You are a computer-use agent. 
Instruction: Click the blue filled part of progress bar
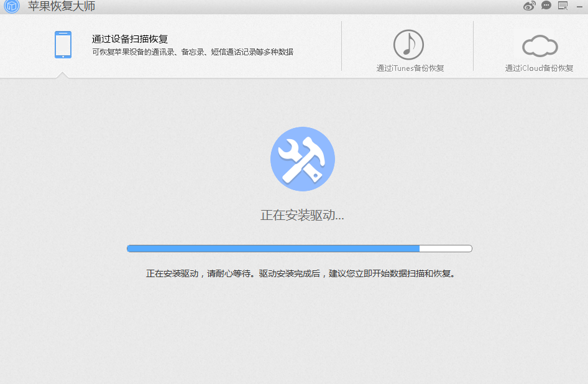(273, 249)
